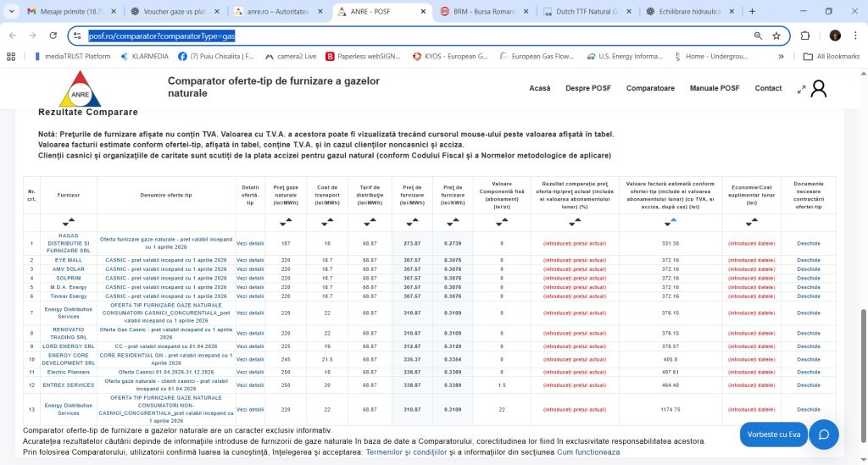Click the Vorbește cu Eva button
This screenshot has width=868, height=465.
pos(773,434)
